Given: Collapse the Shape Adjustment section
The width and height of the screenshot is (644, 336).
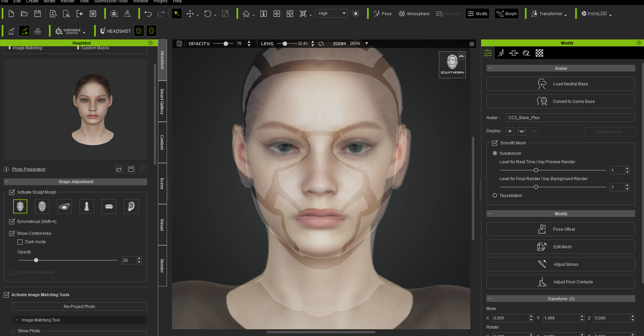Looking at the screenshot, I should (7, 181).
